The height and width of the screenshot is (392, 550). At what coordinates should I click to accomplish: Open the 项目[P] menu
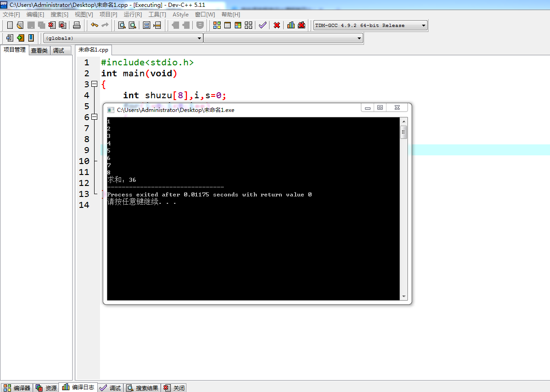tap(108, 15)
